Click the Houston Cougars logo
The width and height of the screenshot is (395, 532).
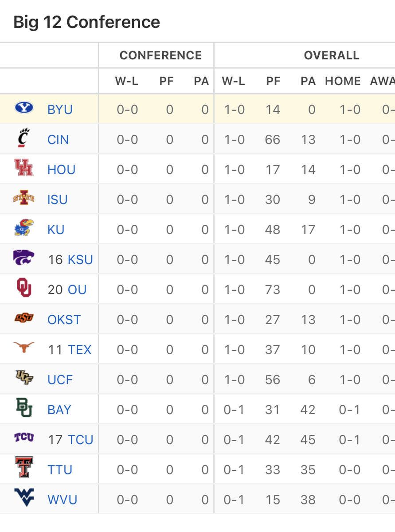tap(24, 169)
